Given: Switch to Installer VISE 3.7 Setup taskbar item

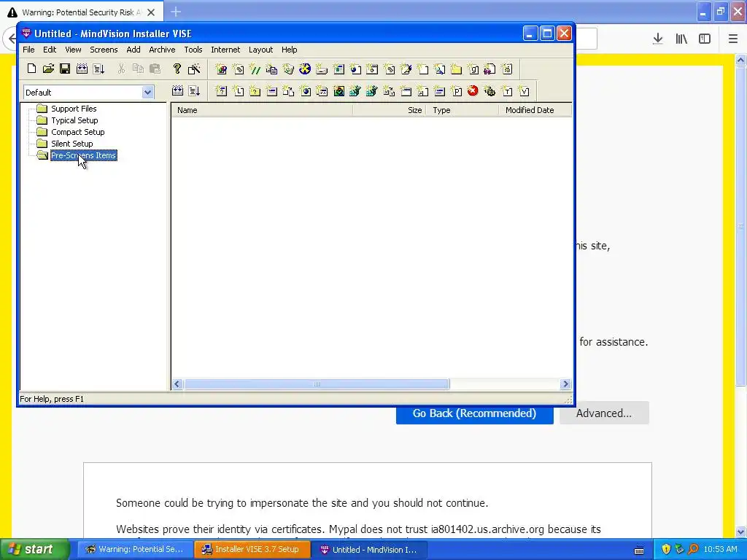Looking at the screenshot, I should click(252, 549).
